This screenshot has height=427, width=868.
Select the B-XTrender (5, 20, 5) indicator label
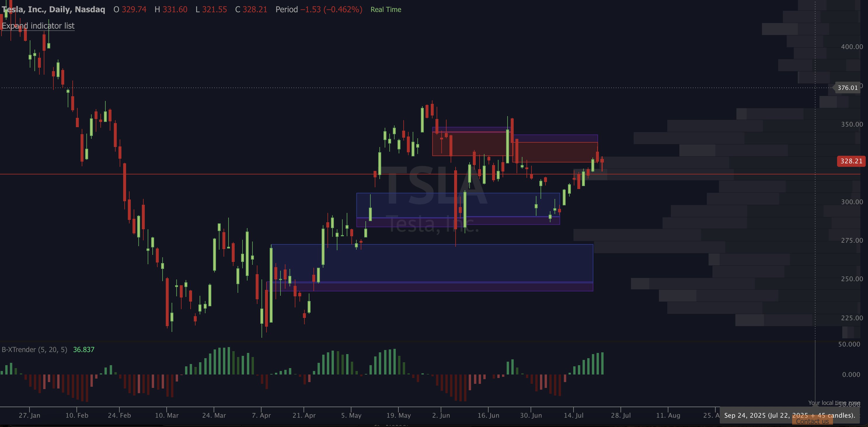pos(34,349)
